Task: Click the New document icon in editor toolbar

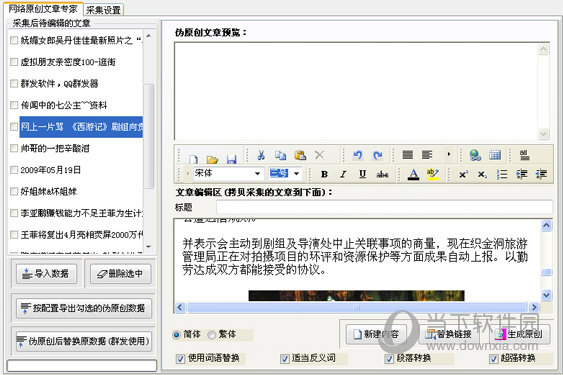Action: [x=194, y=159]
